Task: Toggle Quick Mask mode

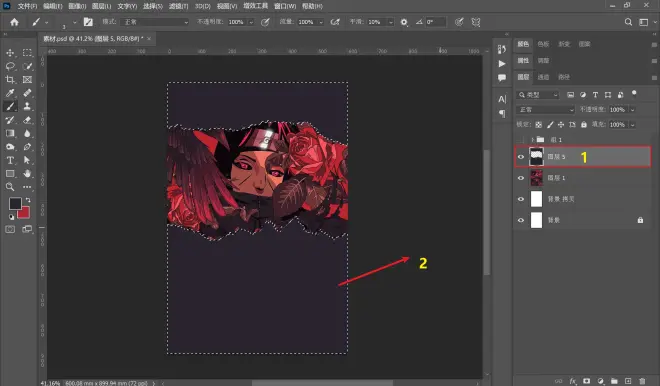Action: click(10, 229)
